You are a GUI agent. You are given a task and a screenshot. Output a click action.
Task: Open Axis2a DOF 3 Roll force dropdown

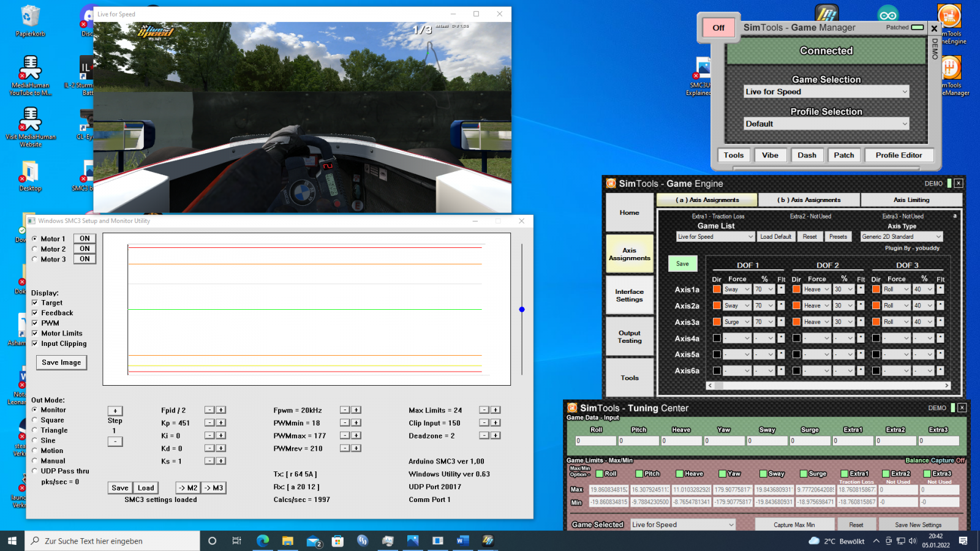tap(896, 305)
